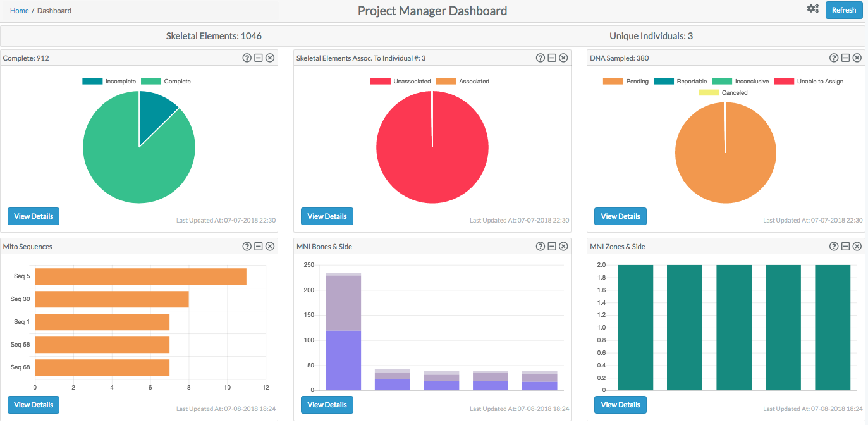The image size is (868, 425).
Task: Click the Refresh button
Action: [844, 10]
